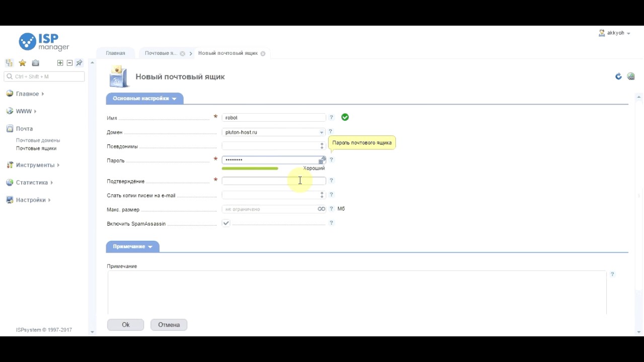
Task: Select the Новый почтовый ящик tab
Action: (x=228, y=53)
